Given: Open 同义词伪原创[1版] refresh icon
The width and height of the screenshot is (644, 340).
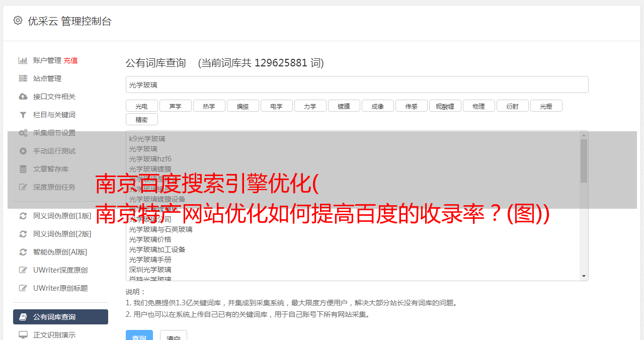Looking at the screenshot, I should pos(23,216).
